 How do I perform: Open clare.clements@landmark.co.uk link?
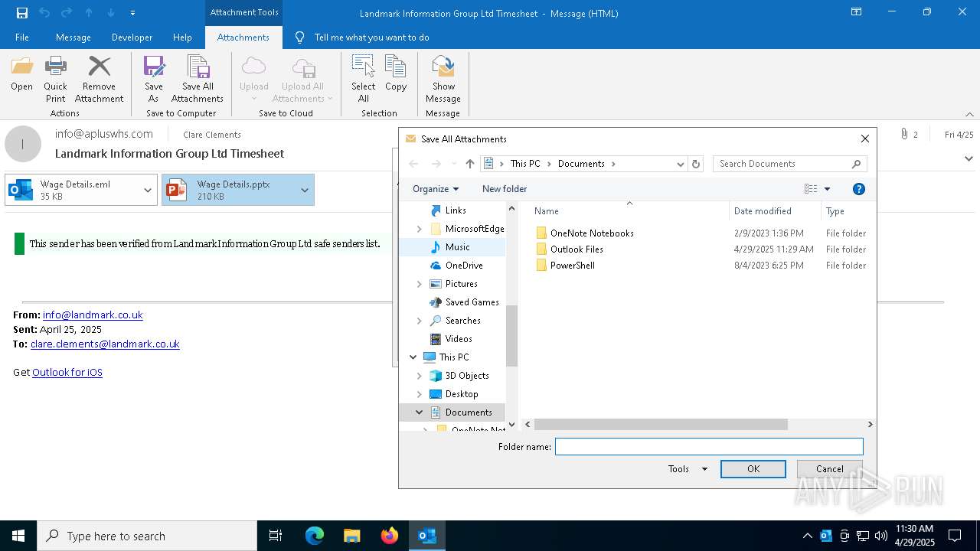105,344
